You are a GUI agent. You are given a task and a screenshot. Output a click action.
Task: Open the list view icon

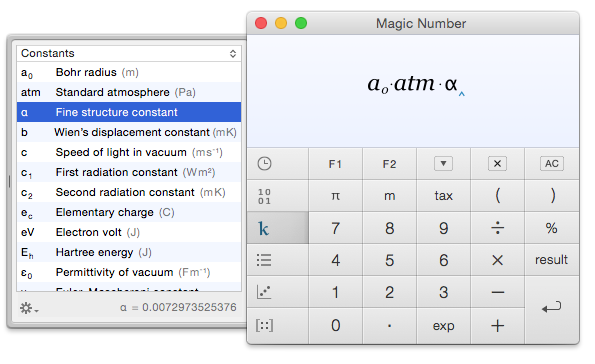[x=264, y=260]
